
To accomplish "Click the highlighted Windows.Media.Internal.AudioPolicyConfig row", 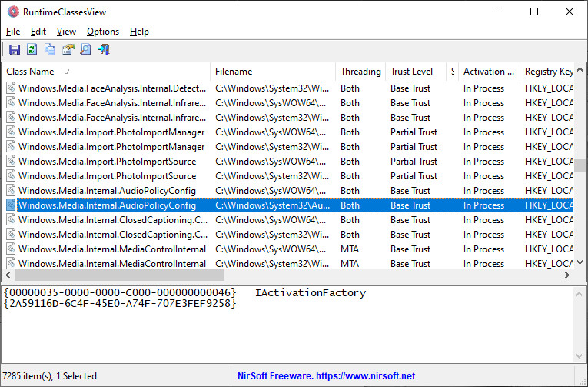I will pos(288,205).
